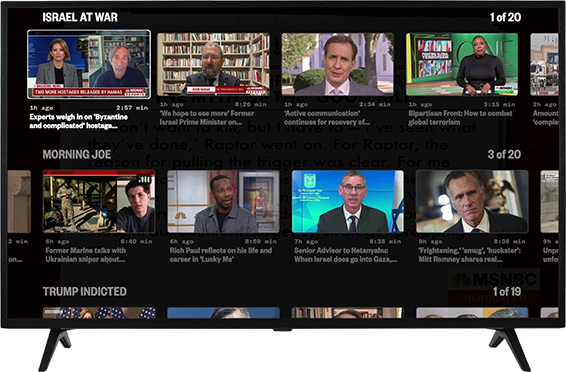Open the Former Marine Ukrainian sniper thumbnail
The height and width of the screenshot is (372, 566).
coord(99,201)
